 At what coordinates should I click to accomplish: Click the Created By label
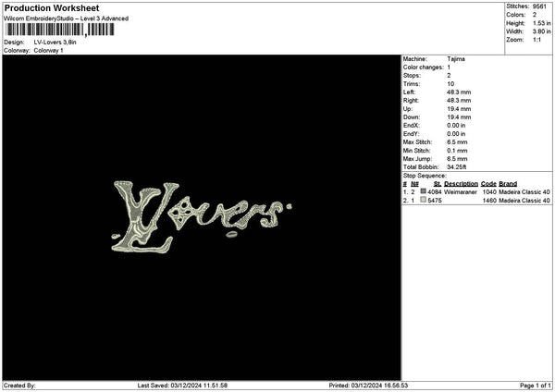click(x=19, y=386)
